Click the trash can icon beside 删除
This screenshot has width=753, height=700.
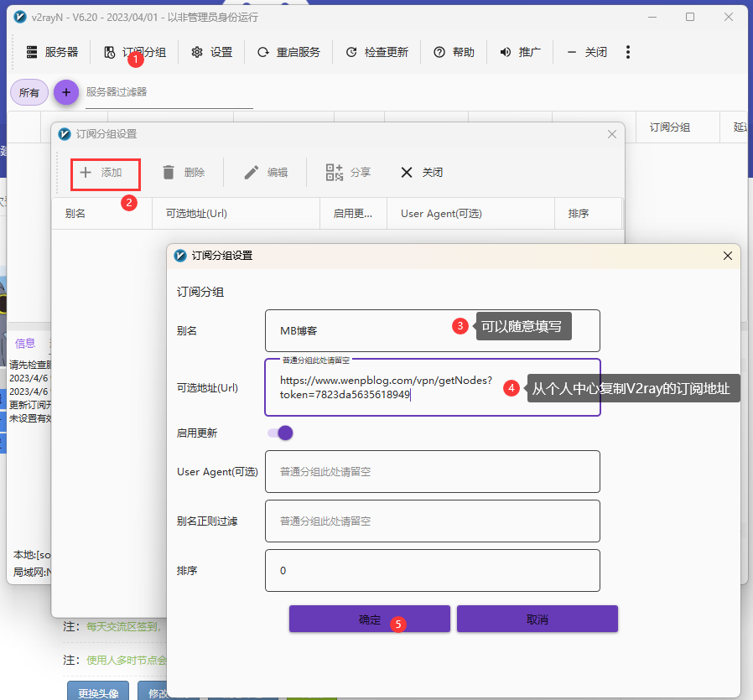[169, 173]
